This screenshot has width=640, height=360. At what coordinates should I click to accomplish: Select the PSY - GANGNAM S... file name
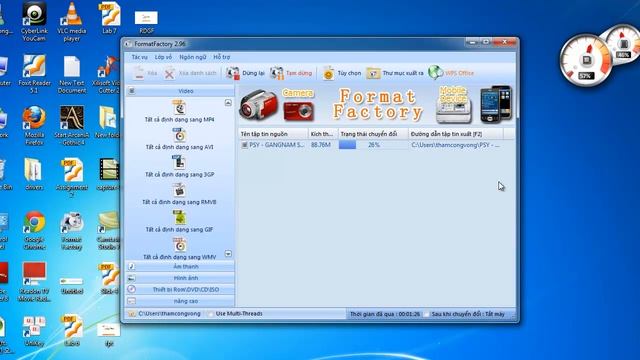[x=276, y=145]
